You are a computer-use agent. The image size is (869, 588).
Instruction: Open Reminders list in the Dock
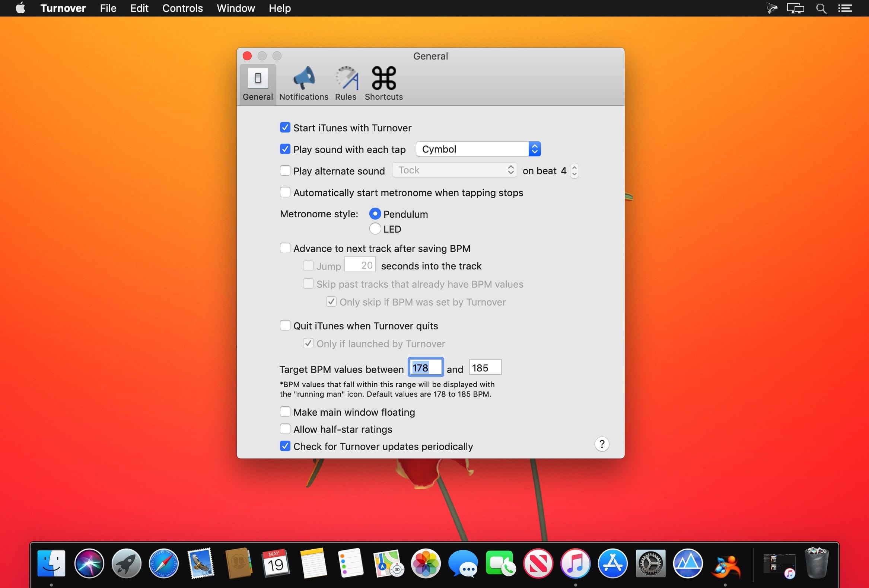pos(351,563)
